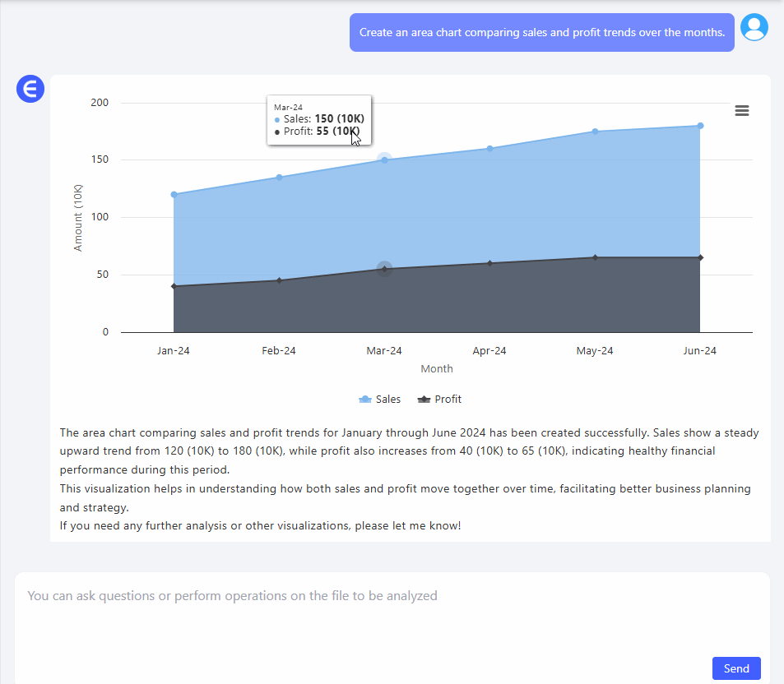Select the Profit marker at Apr-24
The image size is (784, 684).
pos(489,263)
